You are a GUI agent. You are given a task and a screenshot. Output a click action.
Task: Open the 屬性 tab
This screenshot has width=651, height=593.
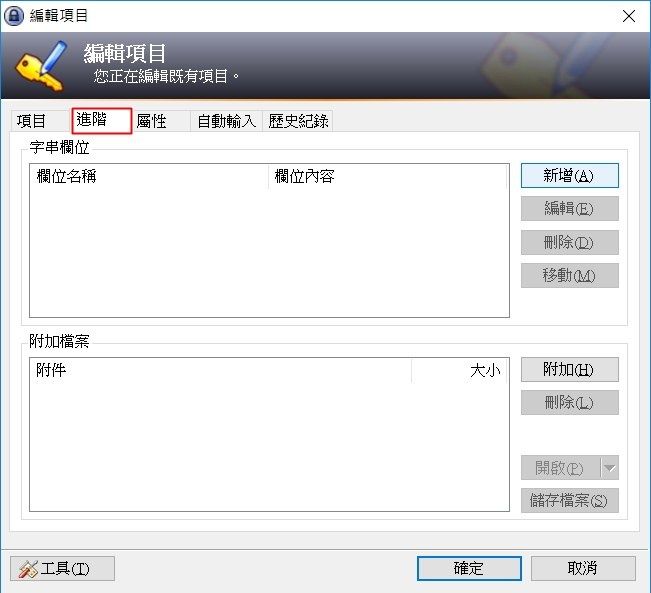click(x=161, y=121)
